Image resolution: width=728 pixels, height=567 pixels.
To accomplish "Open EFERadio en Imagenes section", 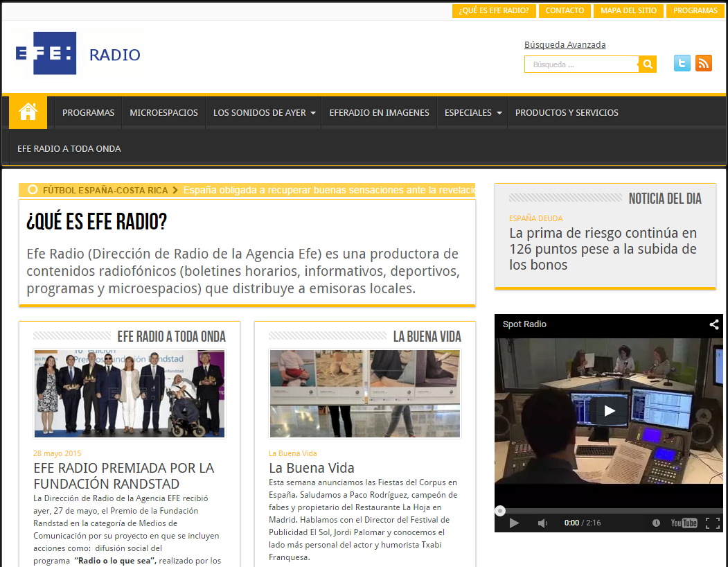I will coord(380,112).
